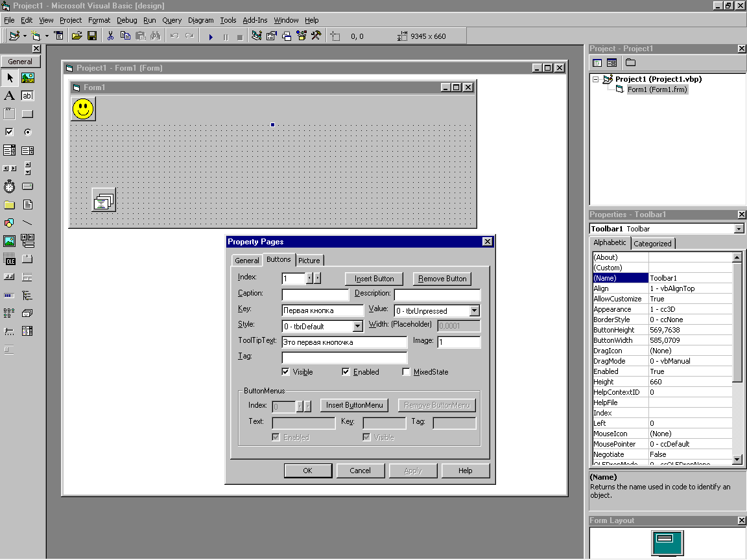Select the Align property row
The image size is (747, 560).
pyautogui.click(x=662, y=288)
